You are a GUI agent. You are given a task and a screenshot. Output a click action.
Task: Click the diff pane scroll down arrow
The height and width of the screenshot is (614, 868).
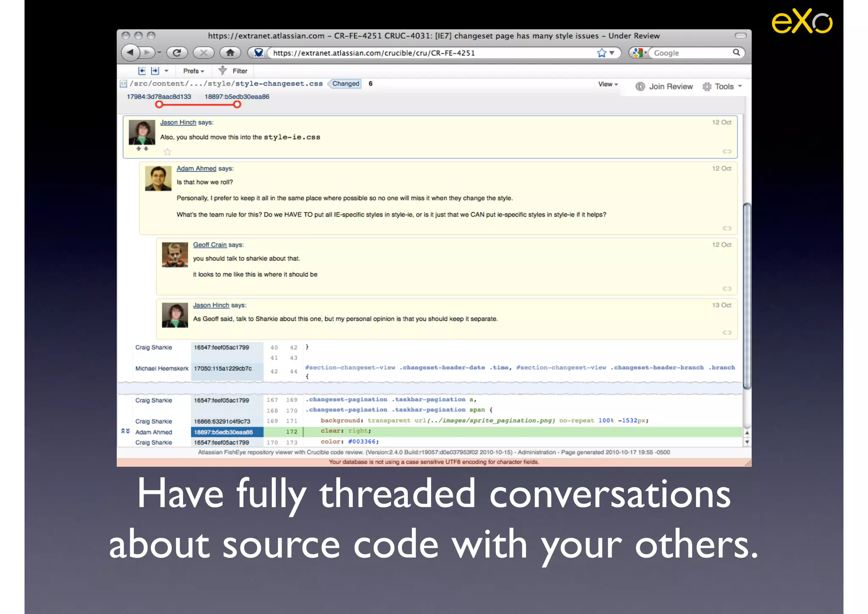pos(747,442)
